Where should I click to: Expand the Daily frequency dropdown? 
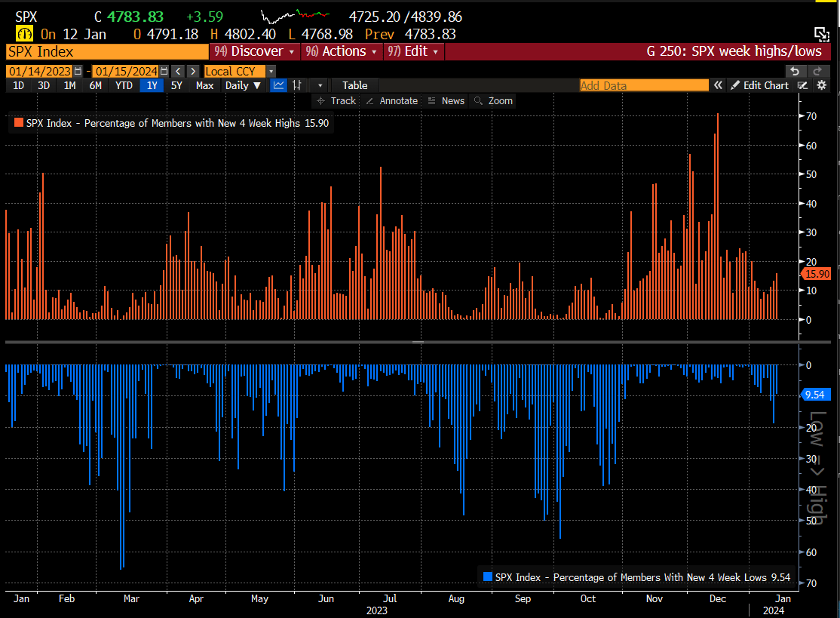pyautogui.click(x=244, y=85)
